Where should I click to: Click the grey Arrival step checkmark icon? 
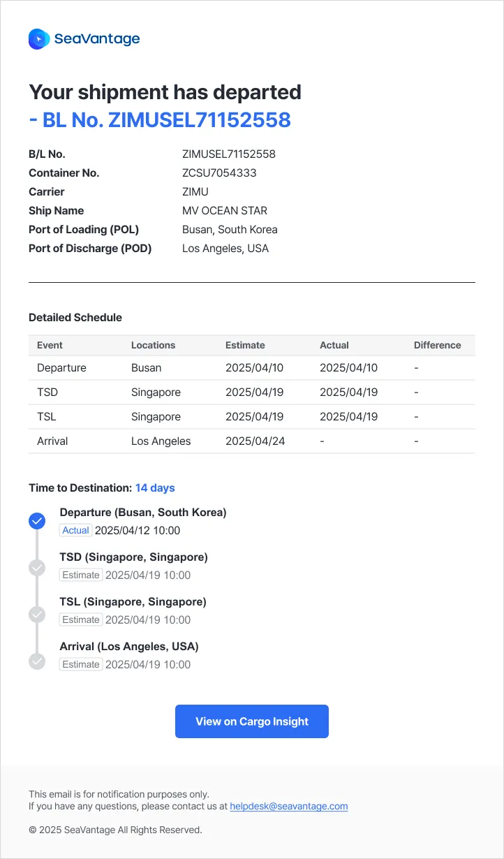pyautogui.click(x=37, y=661)
